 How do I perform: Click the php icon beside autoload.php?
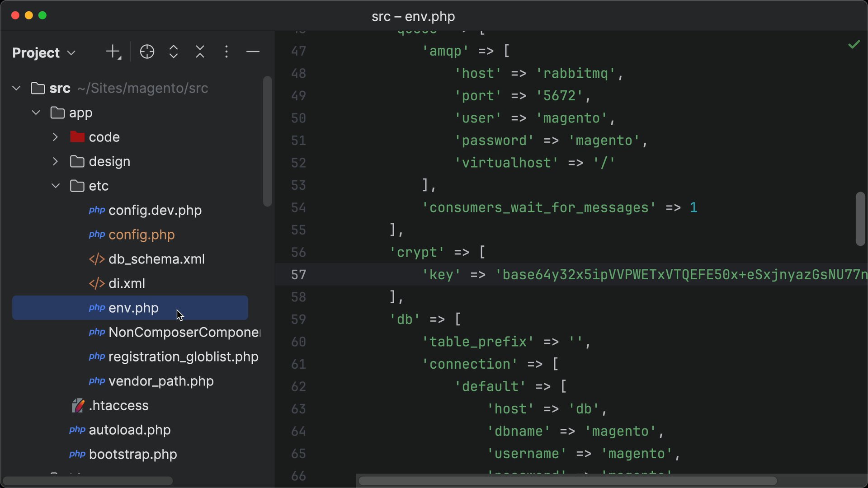coord(77,430)
